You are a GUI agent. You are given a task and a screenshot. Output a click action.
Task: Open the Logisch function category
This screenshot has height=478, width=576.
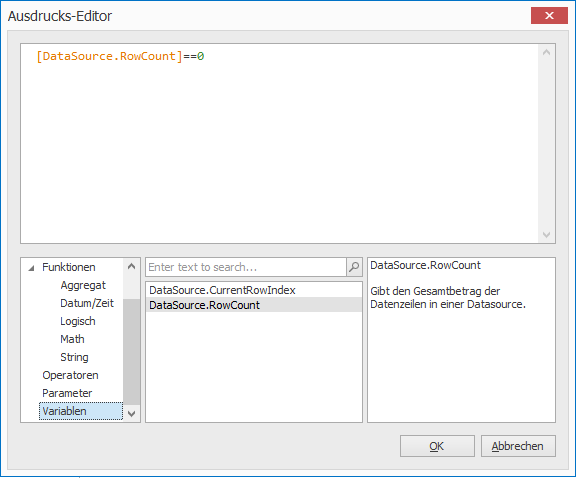78,321
